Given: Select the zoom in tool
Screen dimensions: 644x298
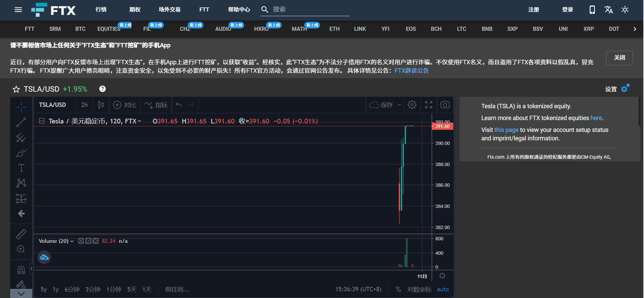Looking at the screenshot, I should point(21,249).
